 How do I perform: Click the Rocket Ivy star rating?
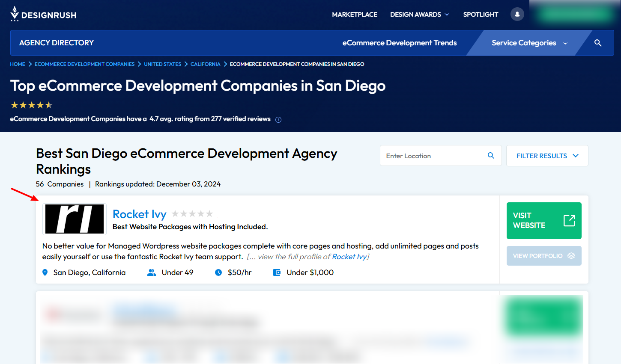coord(192,214)
